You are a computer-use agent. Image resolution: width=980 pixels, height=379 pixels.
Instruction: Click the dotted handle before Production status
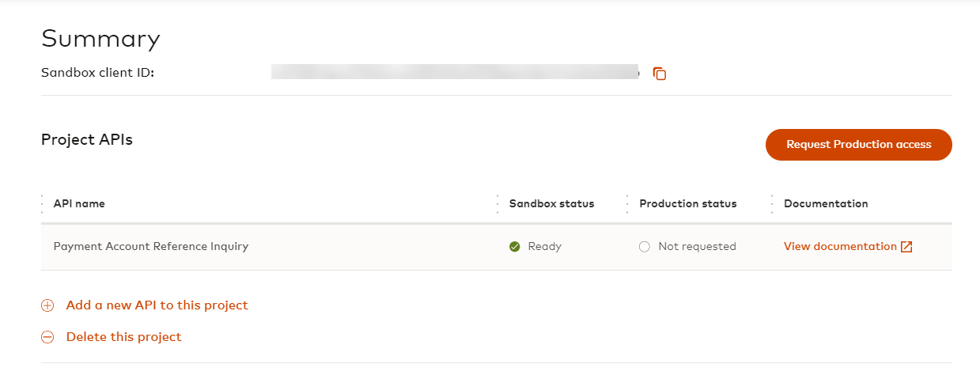point(627,204)
